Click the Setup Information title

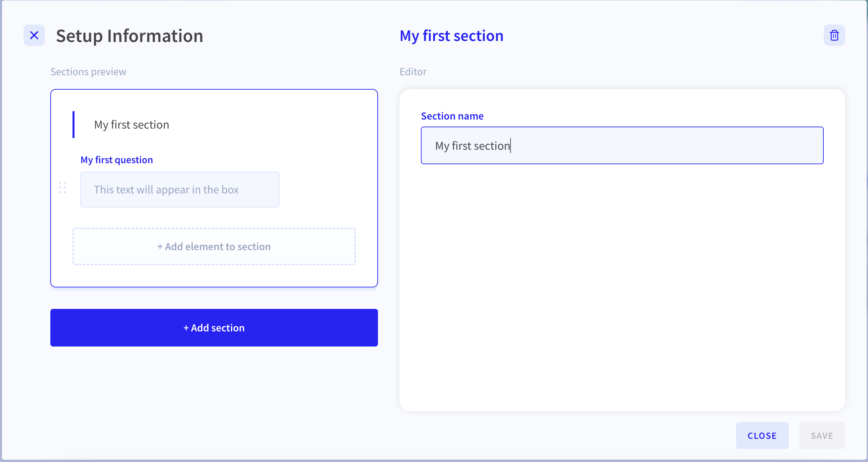pyautogui.click(x=129, y=36)
